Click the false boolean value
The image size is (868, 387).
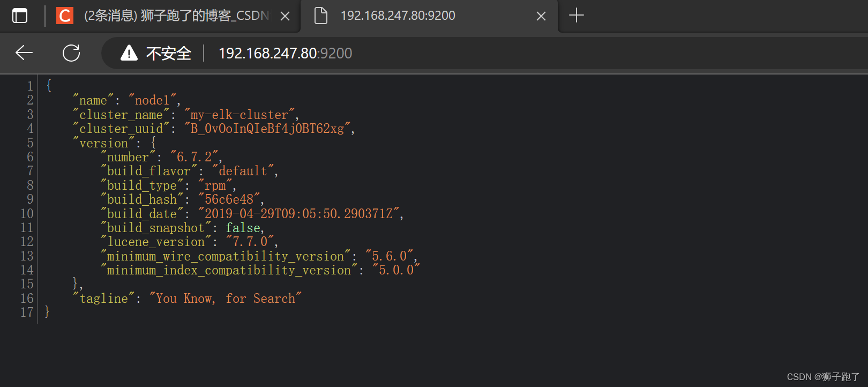[243, 228]
